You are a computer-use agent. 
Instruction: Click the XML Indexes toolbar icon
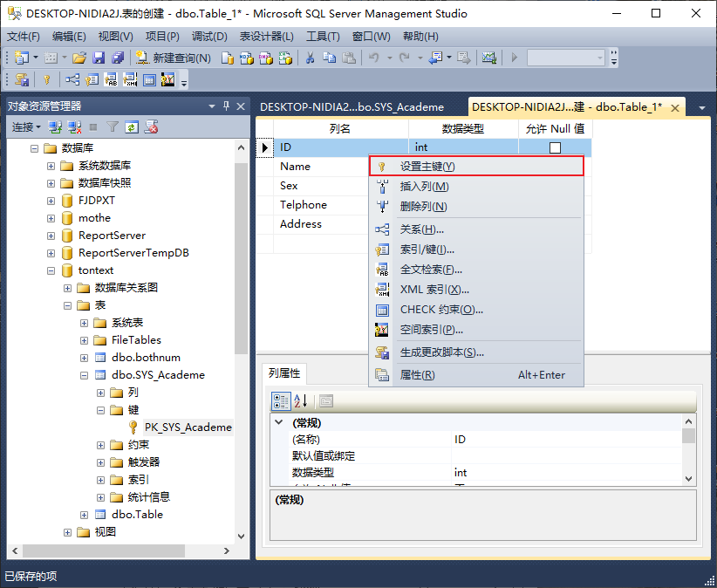(130, 80)
